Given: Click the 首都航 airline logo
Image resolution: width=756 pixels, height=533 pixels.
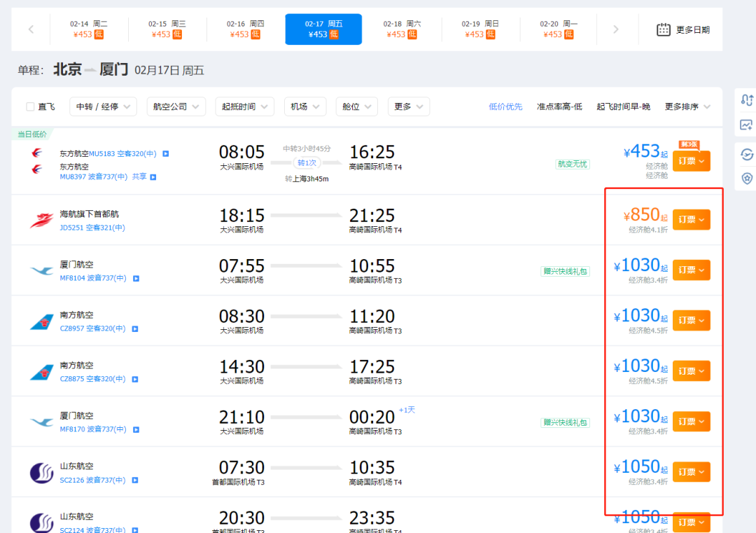Looking at the screenshot, I should (x=41, y=221).
